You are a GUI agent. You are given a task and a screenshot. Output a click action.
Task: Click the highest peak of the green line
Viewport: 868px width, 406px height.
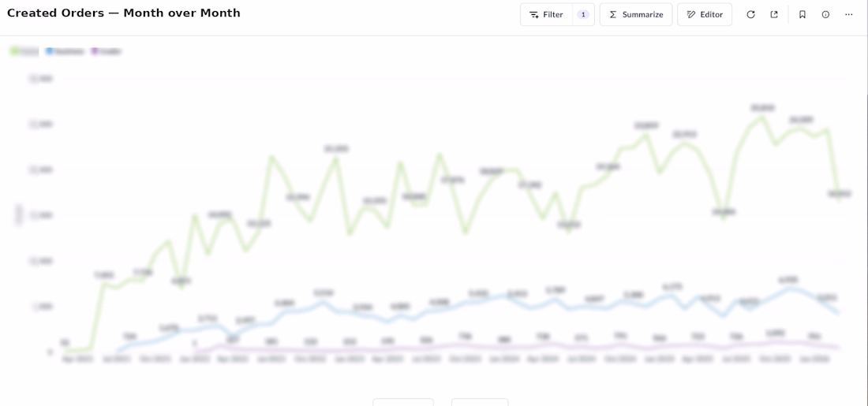(762, 117)
